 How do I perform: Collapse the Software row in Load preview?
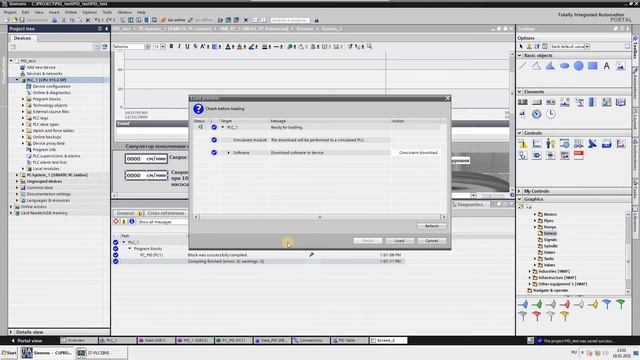click(229, 153)
